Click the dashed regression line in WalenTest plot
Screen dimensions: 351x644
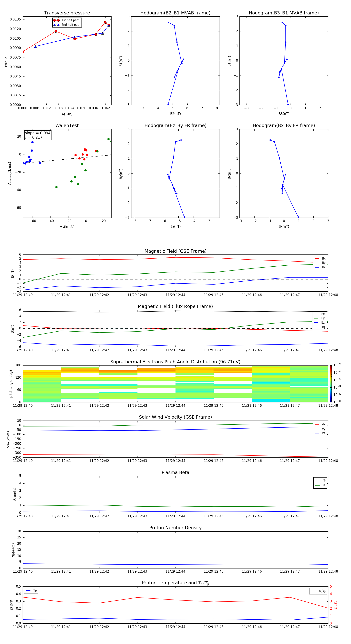pos(67,159)
